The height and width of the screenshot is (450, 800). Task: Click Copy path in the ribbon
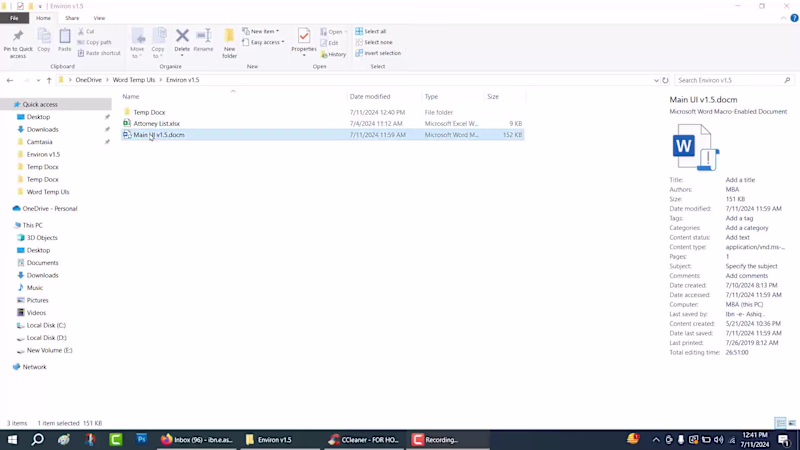click(95, 42)
